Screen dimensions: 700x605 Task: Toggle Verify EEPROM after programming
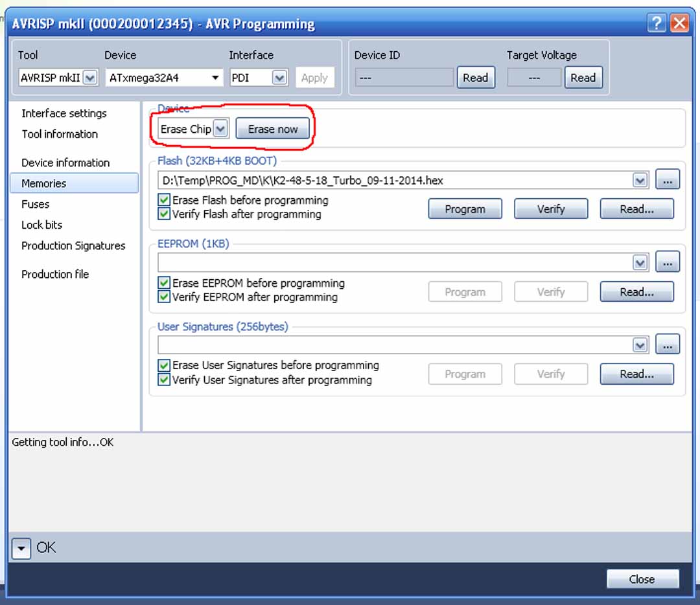tap(164, 297)
